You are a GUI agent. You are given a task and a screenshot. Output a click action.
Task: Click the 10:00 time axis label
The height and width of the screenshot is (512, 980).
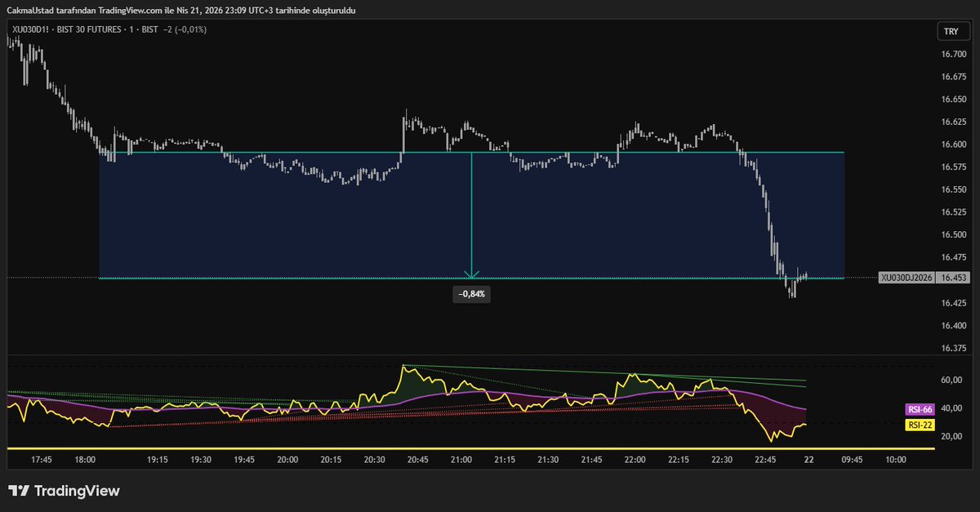click(x=895, y=460)
